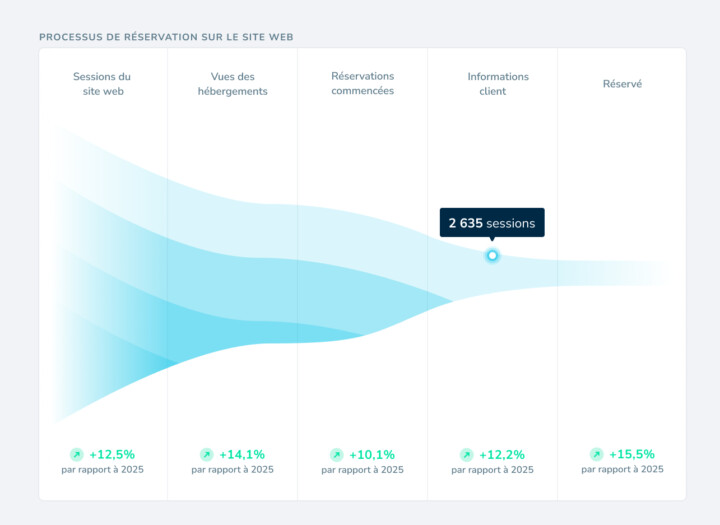Image resolution: width=720 pixels, height=525 pixels.
Task: Click the glowing data point marker on funnel
Action: (x=492, y=255)
